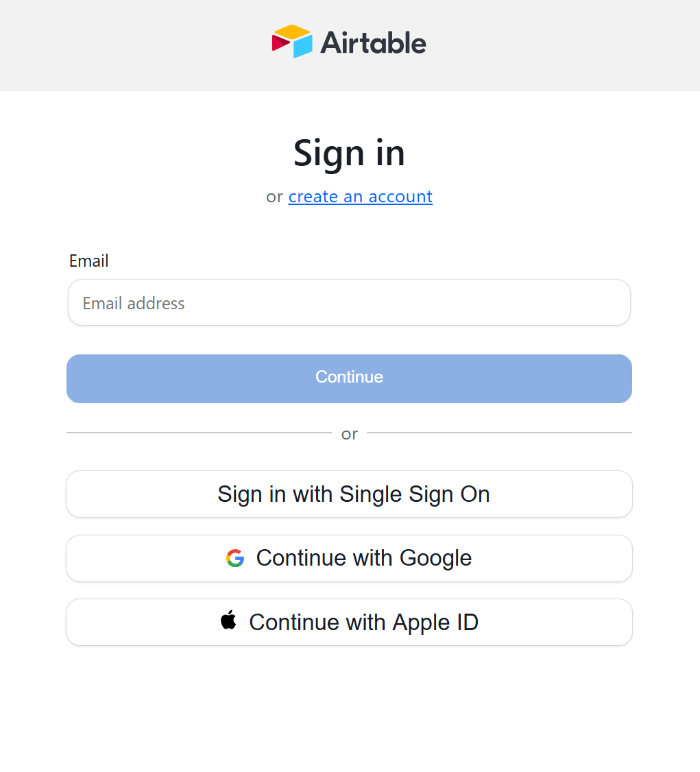This screenshot has height=772, width=700.
Task: Click the divider line left of 'or'
Action: click(x=199, y=433)
